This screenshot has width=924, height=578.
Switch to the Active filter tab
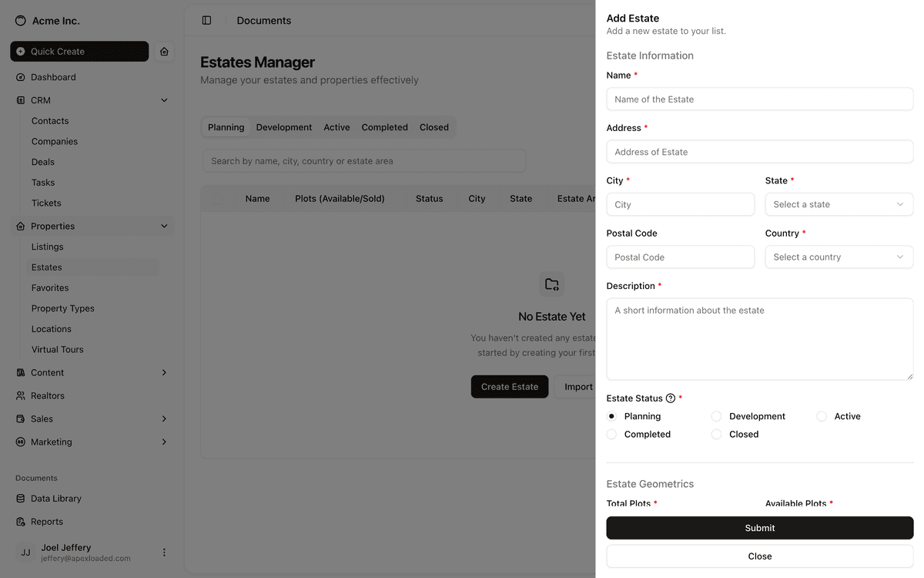pyautogui.click(x=336, y=126)
